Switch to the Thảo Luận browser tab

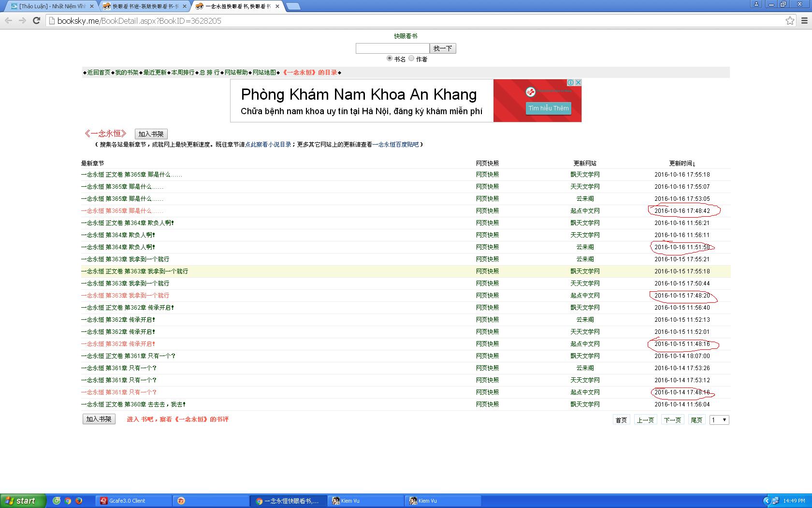coord(52,6)
